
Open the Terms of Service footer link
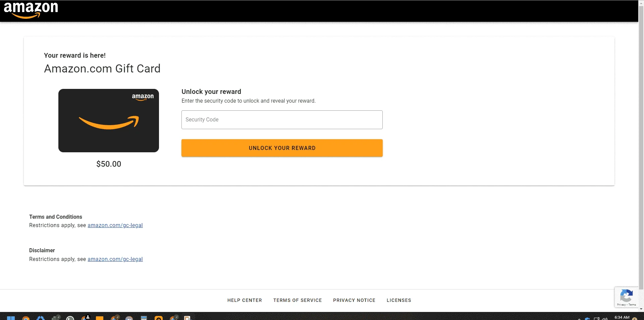click(x=298, y=300)
